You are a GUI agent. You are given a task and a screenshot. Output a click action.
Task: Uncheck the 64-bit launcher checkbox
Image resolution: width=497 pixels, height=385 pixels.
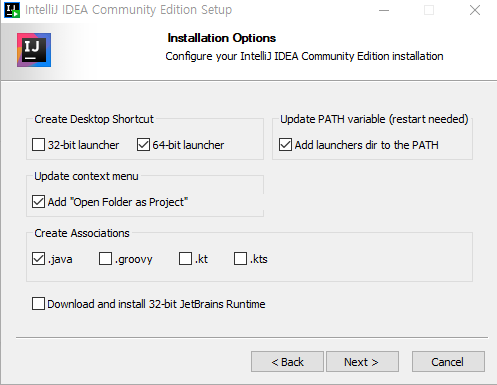click(x=143, y=145)
